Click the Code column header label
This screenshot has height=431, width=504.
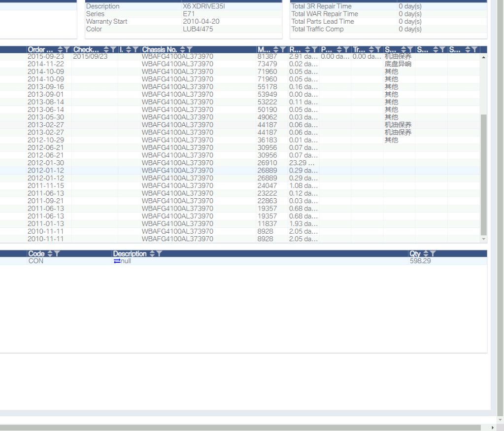coord(36,253)
